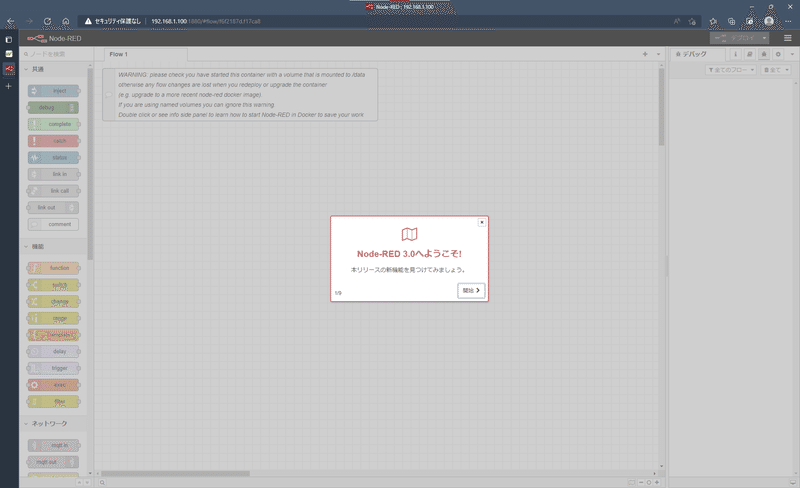Reset canvas zoom with circle button
Viewport: 800px width, 488px height.
(649, 482)
